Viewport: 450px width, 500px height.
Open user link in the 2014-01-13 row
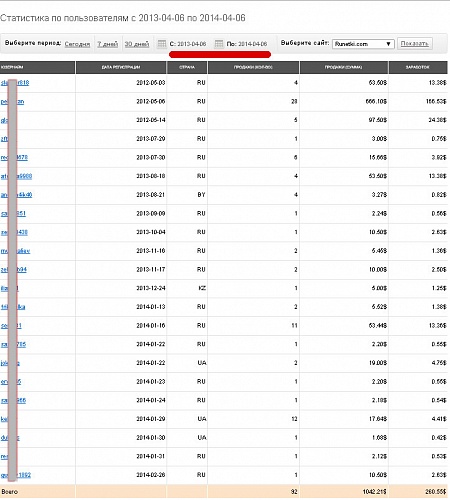pyautogui.click(x=13, y=307)
